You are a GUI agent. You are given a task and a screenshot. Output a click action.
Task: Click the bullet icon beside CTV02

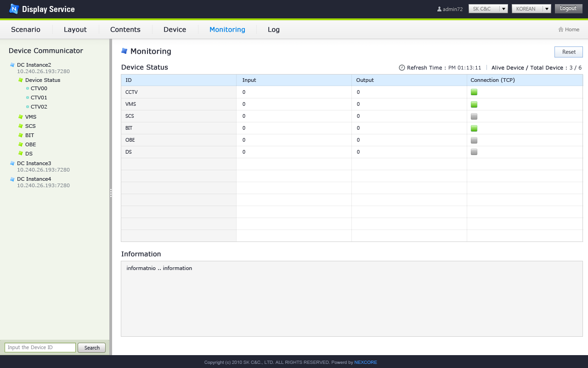click(28, 107)
